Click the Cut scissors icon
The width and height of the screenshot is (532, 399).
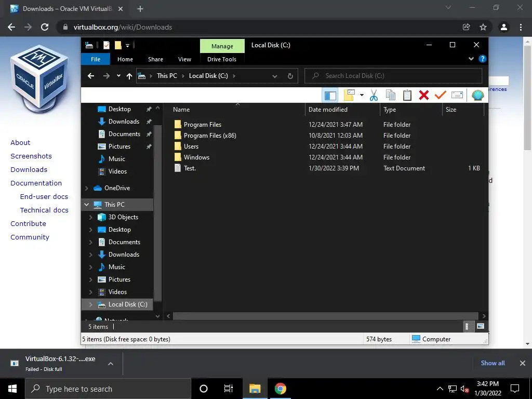point(374,96)
